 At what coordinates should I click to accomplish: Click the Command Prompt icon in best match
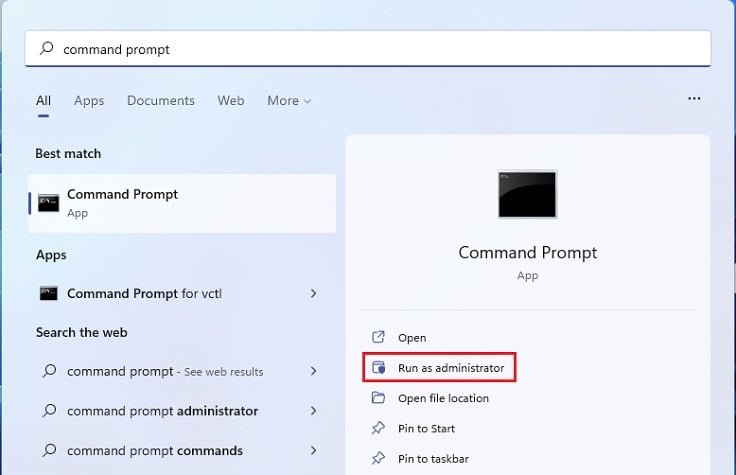(48, 203)
